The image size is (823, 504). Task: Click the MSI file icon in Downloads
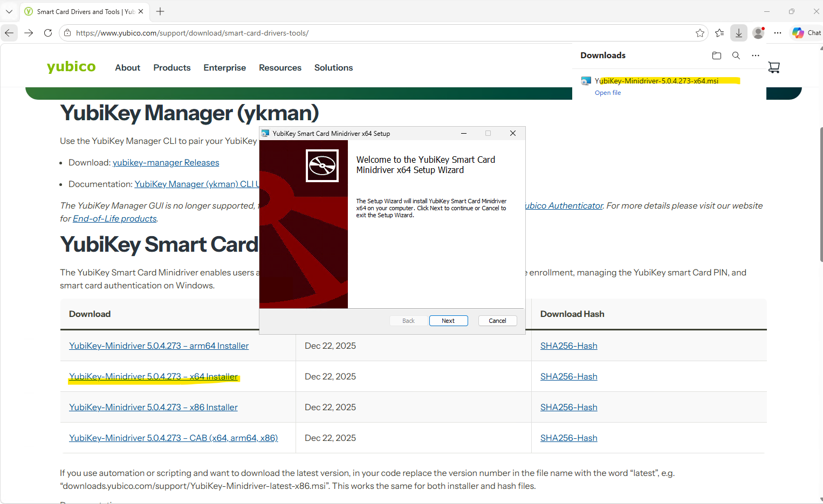(x=586, y=81)
